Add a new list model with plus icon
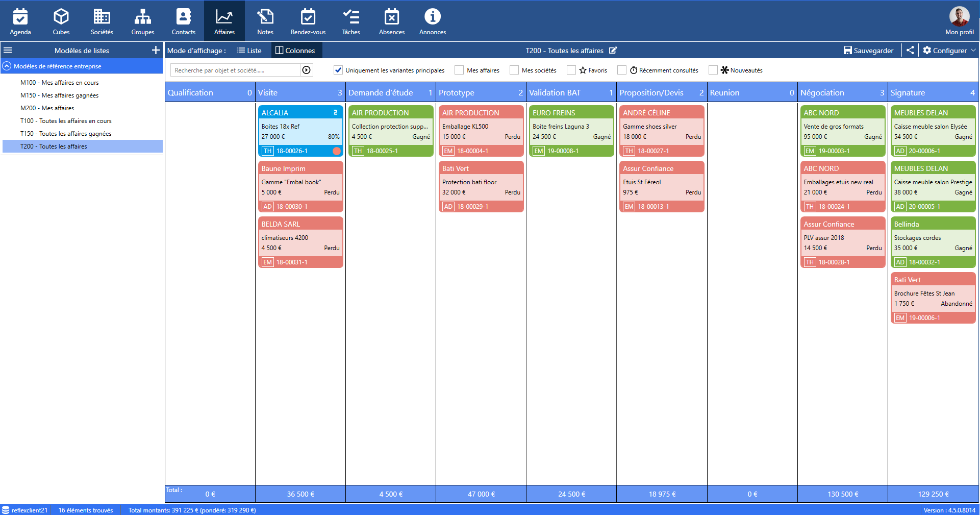The image size is (980, 515). tap(156, 50)
